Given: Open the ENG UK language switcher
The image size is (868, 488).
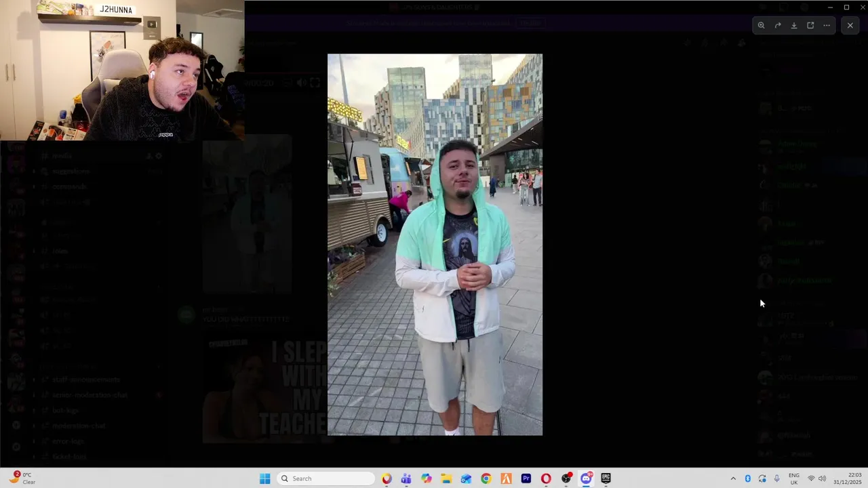Looking at the screenshot, I should [793, 479].
